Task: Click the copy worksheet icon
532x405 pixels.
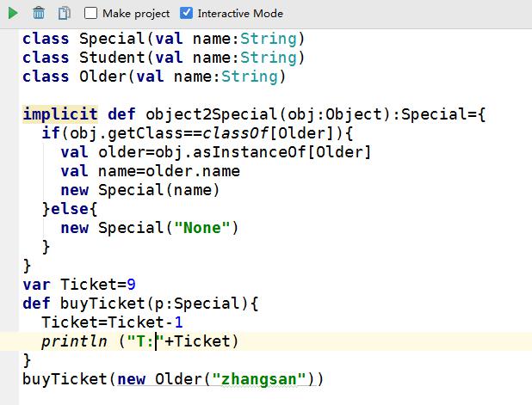Action: coord(64,13)
